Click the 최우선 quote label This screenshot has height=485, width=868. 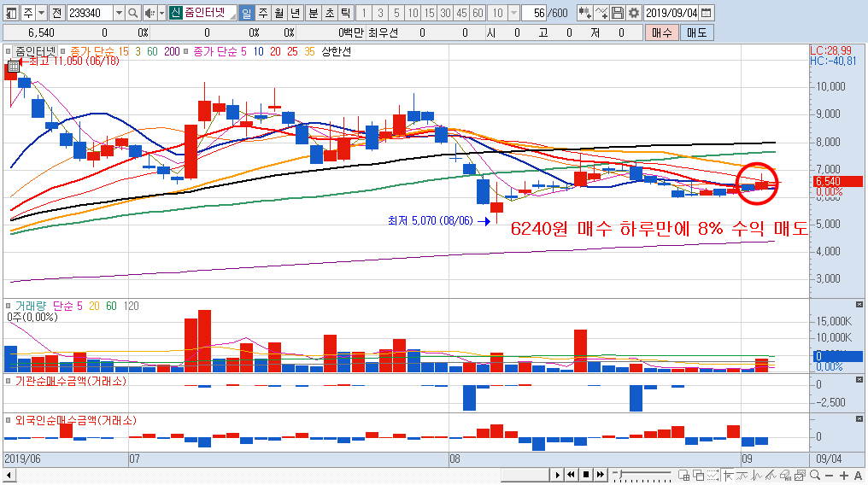point(383,32)
